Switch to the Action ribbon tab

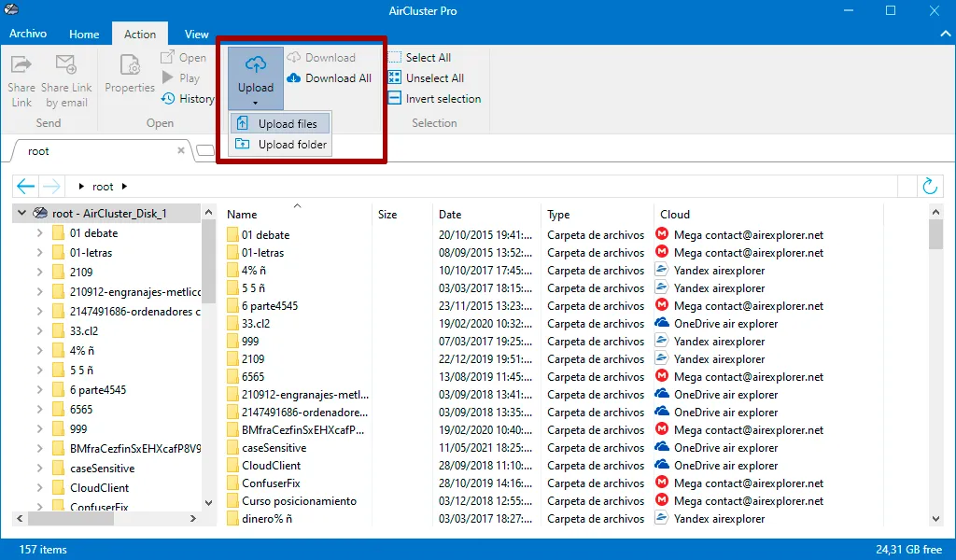[140, 35]
